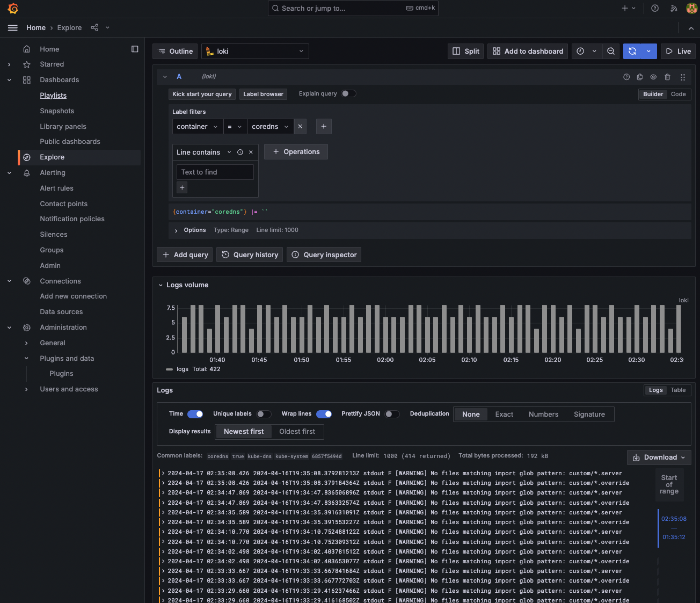Duplicate query A using copy icon
700x603 pixels.
[640, 77]
